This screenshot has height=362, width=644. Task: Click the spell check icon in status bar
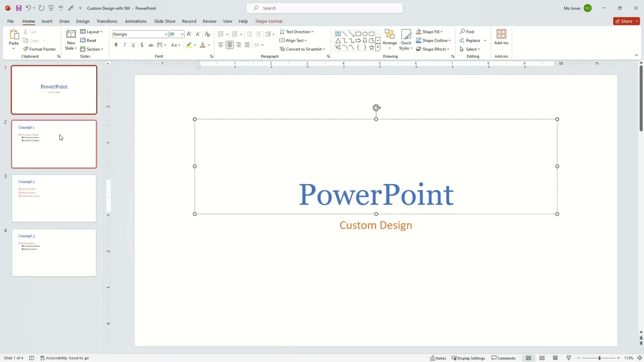tap(31, 358)
